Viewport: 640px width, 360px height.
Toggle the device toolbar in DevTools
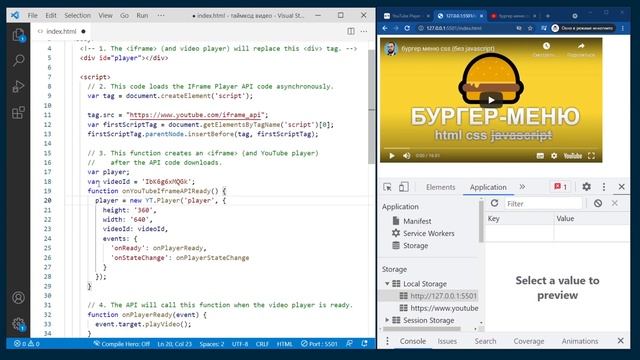coord(404,187)
